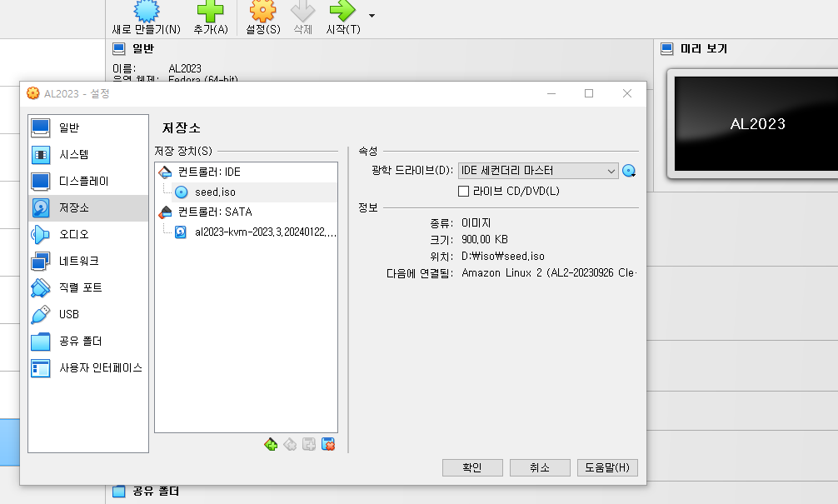Select the 컨트롤러: IDE tree node

pyautogui.click(x=209, y=172)
